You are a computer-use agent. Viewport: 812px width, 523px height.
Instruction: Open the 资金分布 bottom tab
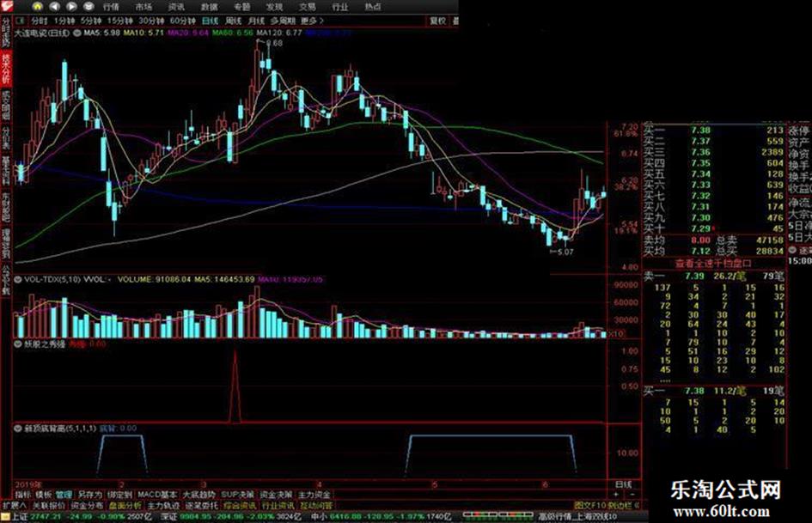coord(87,505)
